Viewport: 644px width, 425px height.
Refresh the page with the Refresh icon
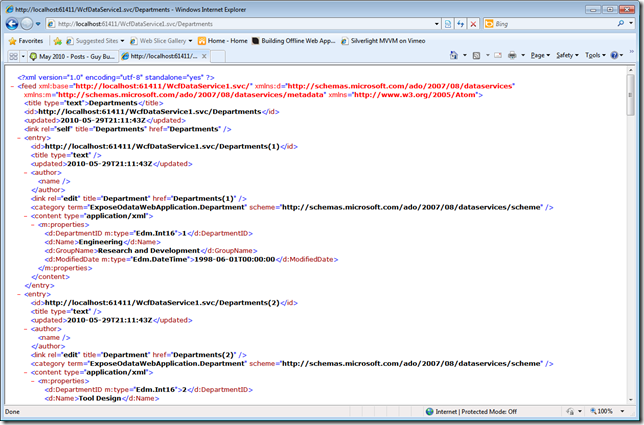[x=460, y=24]
